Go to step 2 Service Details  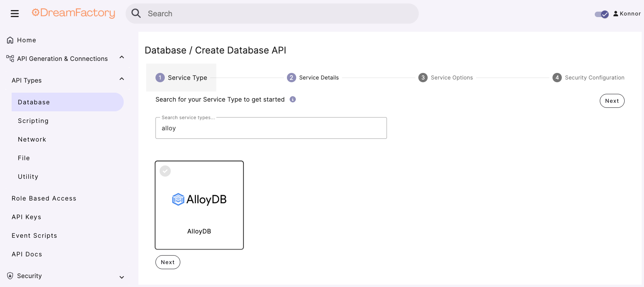(x=313, y=78)
